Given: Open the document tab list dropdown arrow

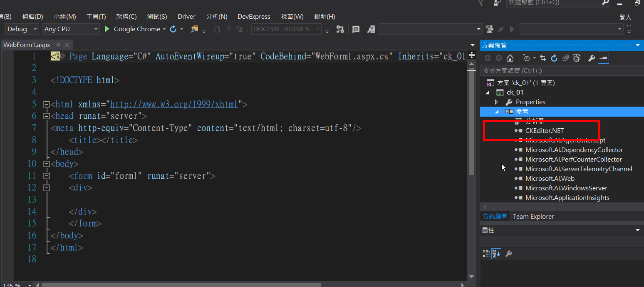Looking at the screenshot, I should [x=472, y=45].
